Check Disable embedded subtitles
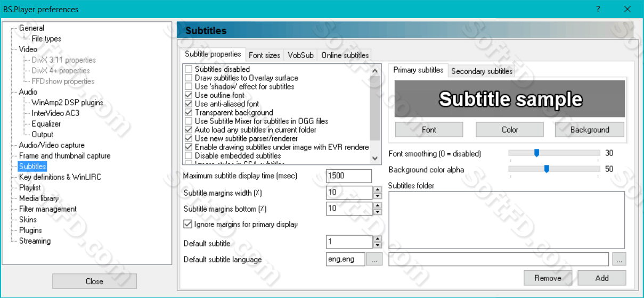 [188, 155]
